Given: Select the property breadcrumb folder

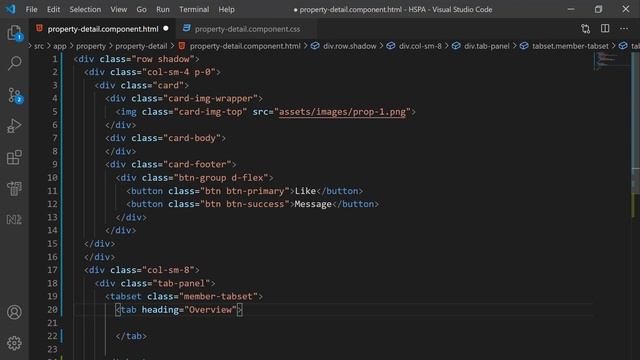Looking at the screenshot, I should [91, 46].
